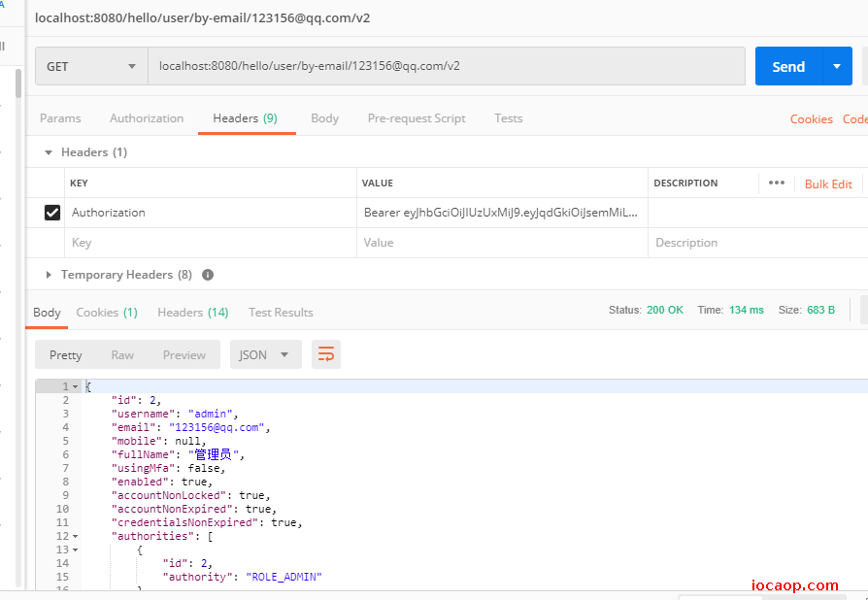Select the response Body tab
Screen dimensions: 868x600
coord(47,313)
